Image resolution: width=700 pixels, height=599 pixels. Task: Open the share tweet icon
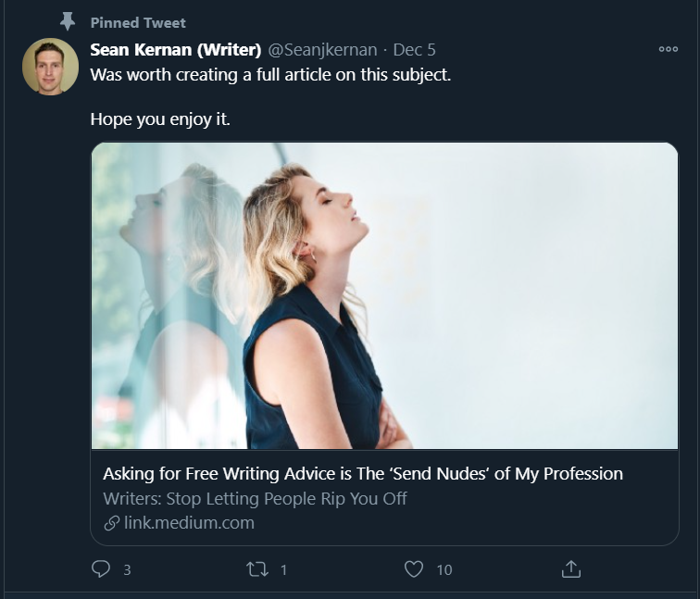tap(571, 569)
